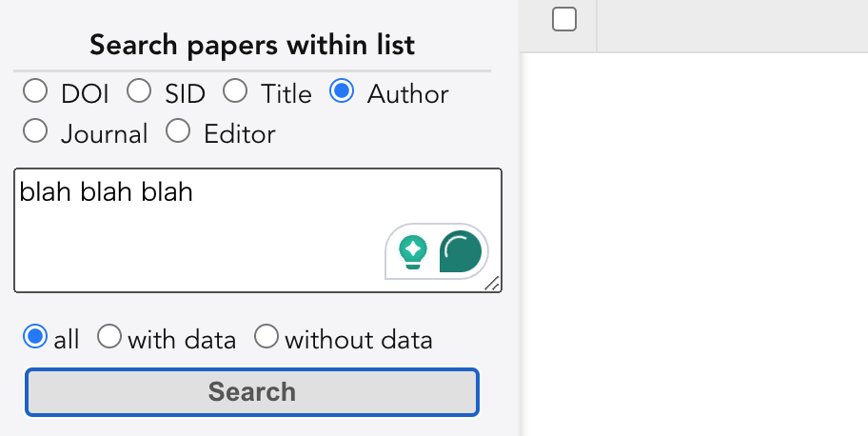Click the Search button
Image resolution: width=868 pixels, height=436 pixels.
(x=252, y=392)
